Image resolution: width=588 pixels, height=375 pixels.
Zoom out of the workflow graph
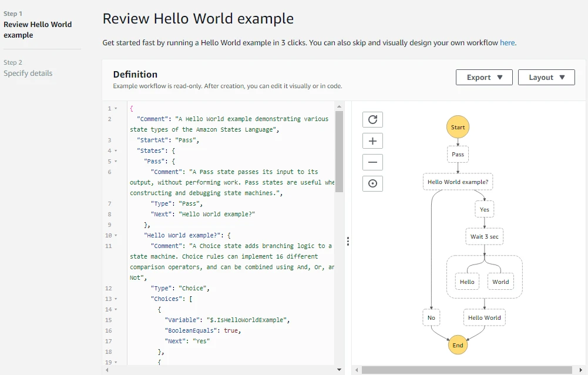[372, 162]
